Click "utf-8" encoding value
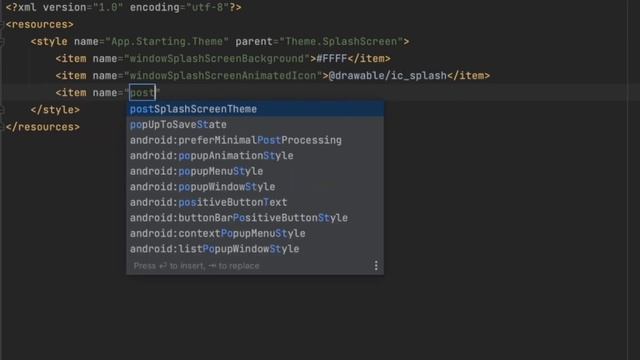The image size is (640, 360). tap(207, 7)
